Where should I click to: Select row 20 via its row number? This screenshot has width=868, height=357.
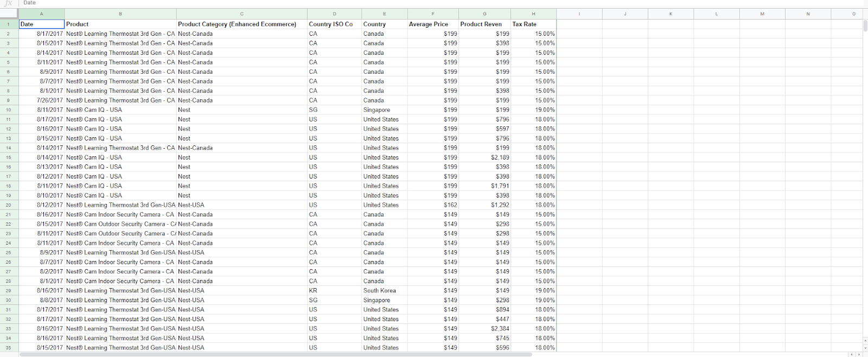click(9, 205)
